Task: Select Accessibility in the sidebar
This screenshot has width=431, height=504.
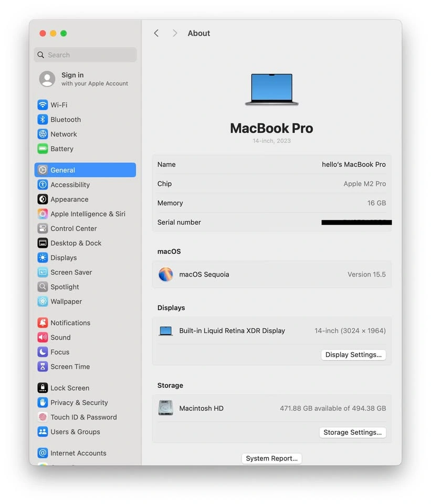Action: point(70,185)
